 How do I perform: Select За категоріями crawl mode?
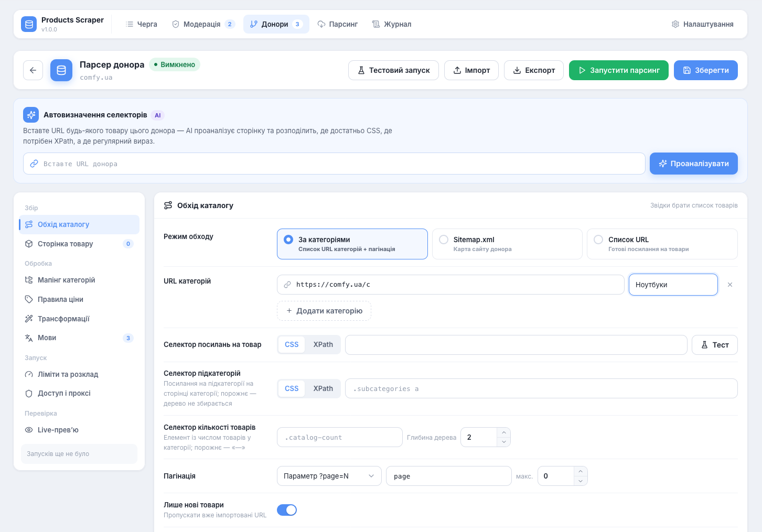[x=352, y=244]
